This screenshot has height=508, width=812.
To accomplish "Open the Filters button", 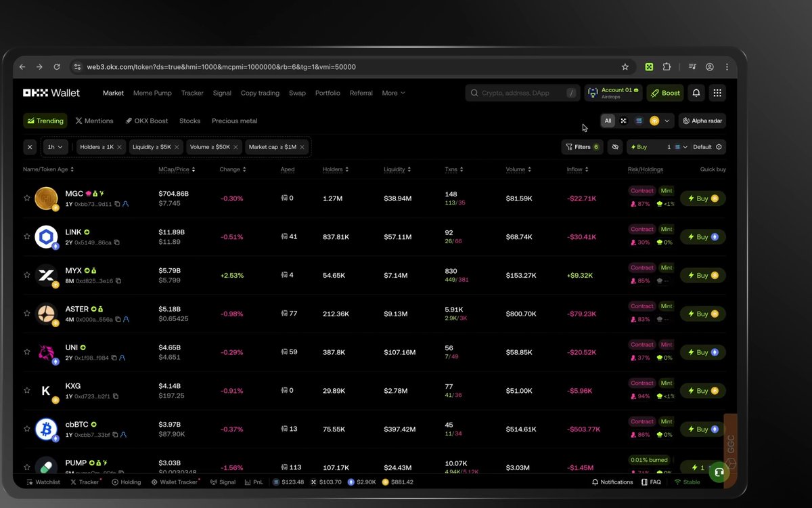I will pyautogui.click(x=582, y=147).
